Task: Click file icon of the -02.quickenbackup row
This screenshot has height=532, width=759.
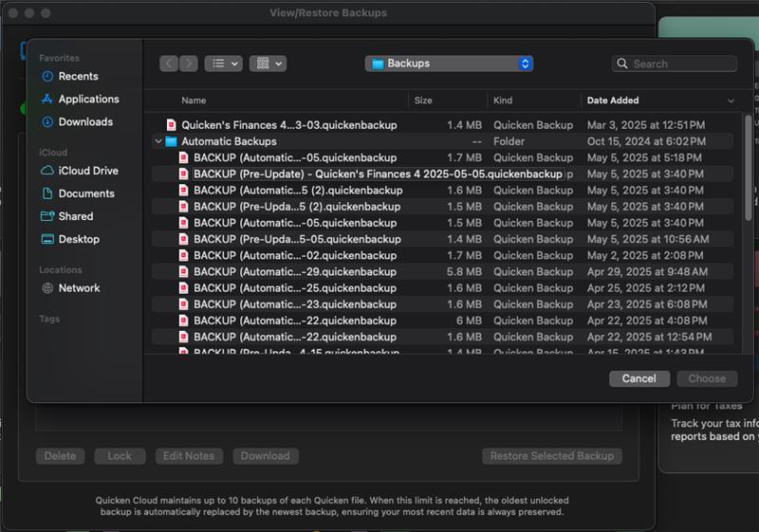Action: click(x=183, y=256)
